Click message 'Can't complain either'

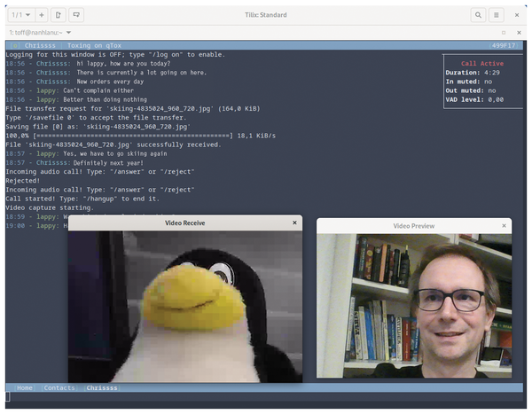(x=98, y=90)
